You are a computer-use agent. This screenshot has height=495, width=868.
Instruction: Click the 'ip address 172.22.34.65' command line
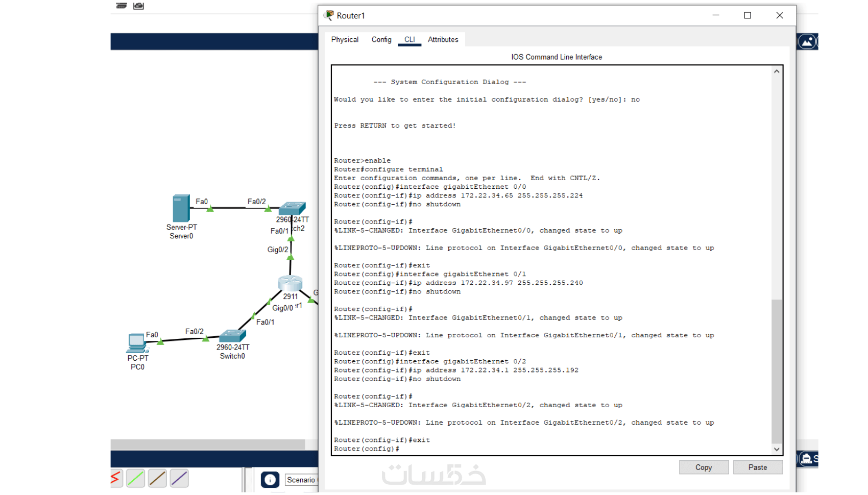(x=459, y=195)
